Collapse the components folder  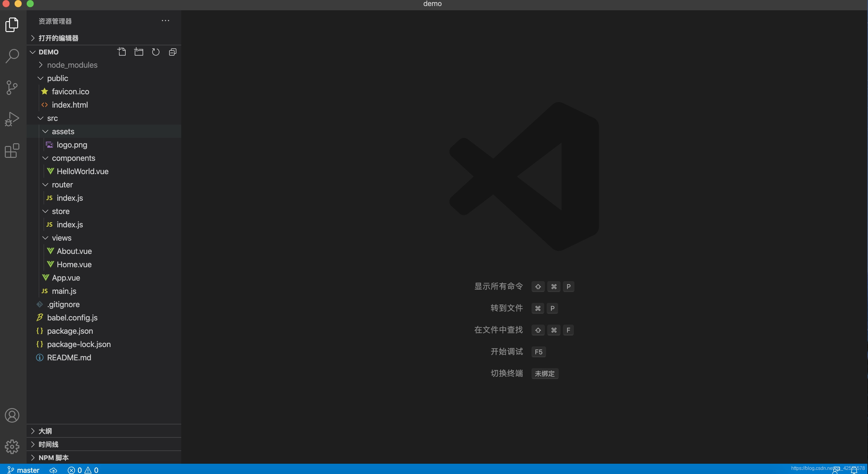pos(104,158)
